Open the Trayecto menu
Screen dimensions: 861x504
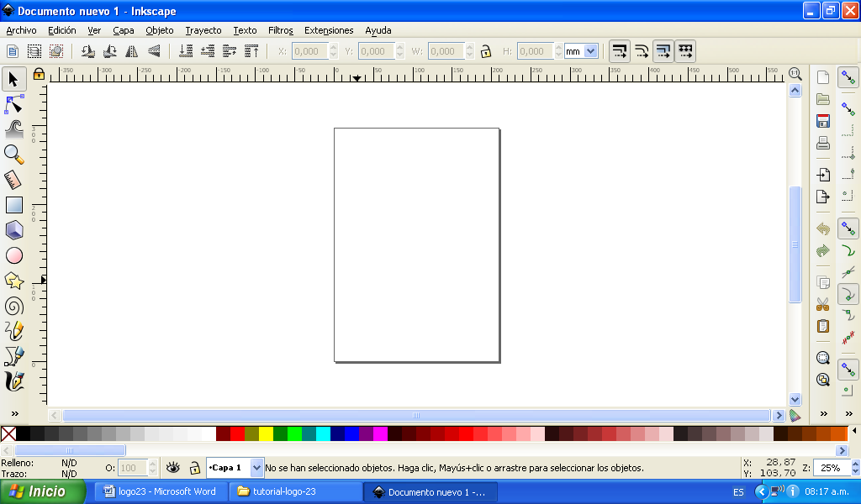click(203, 30)
